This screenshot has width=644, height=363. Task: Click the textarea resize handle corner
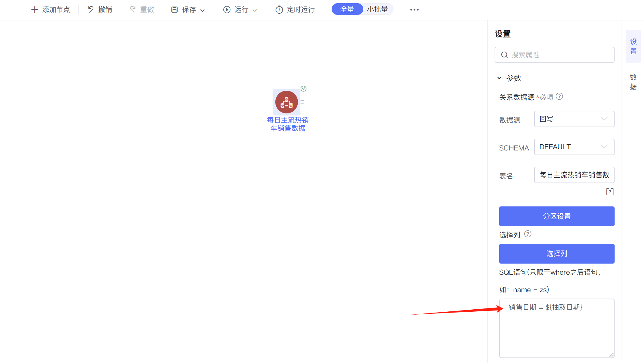pos(611,355)
